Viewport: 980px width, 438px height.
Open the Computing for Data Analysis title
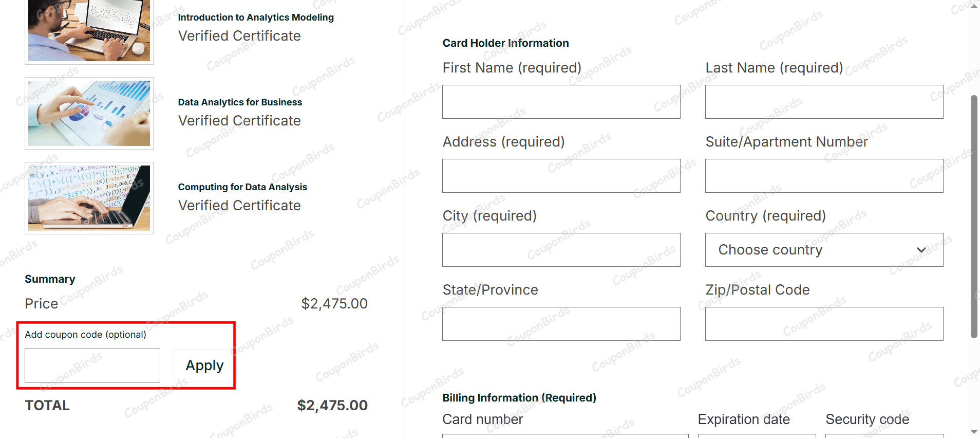[x=242, y=187]
